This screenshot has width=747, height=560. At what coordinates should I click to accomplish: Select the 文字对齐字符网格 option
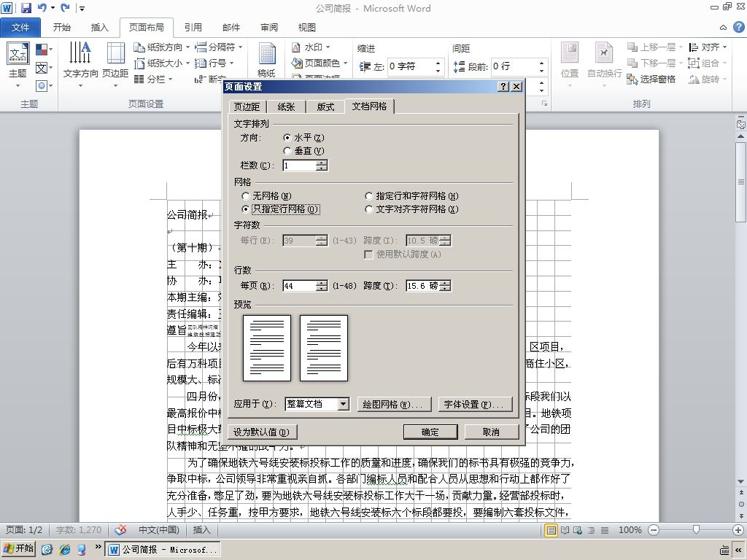click(x=368, y=209)
